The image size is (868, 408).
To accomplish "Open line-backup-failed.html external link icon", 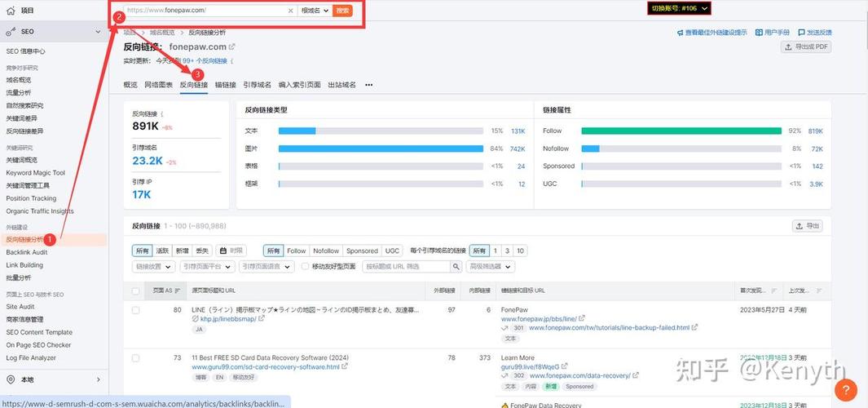I will (694, 327).
